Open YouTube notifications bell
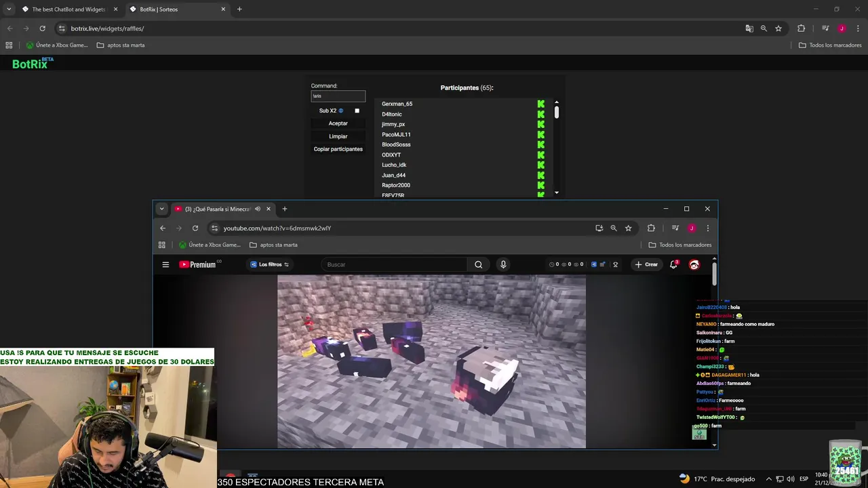 pos(673,264)
